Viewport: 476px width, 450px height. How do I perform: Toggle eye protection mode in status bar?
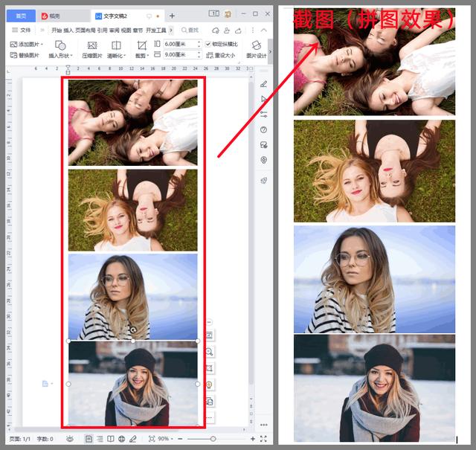point(69,439)
